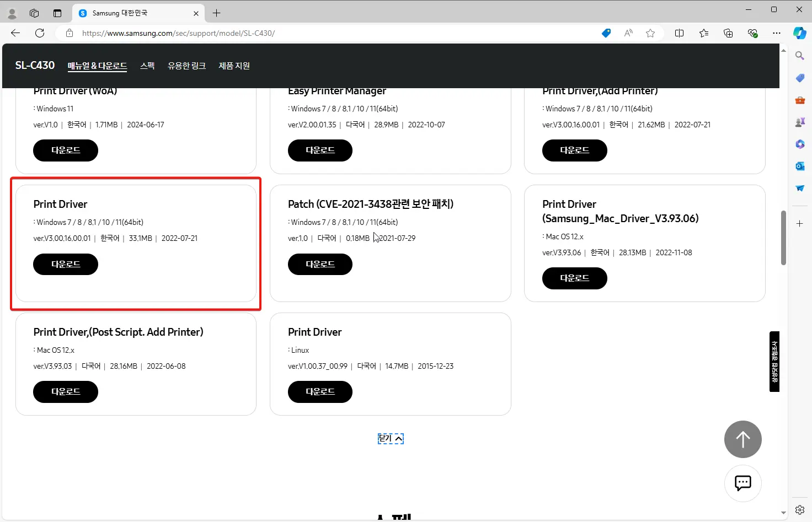Download the Linux Print Driver
812x522 pixels.
(x=320, y=392)
